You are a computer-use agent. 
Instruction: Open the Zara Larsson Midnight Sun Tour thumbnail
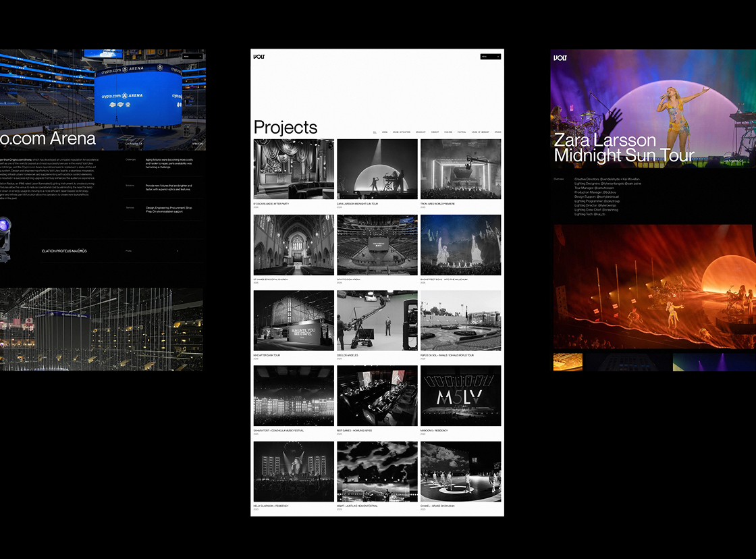point(377,169)
